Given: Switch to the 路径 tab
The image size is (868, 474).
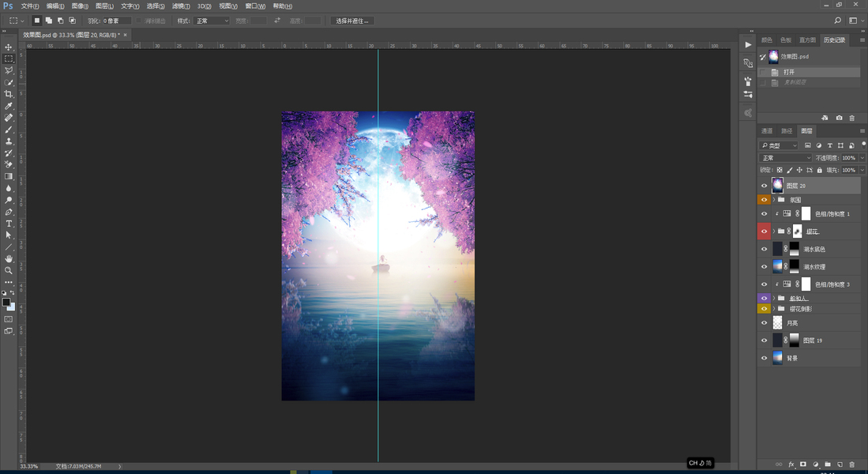Looking at the screenshot, I should coord(787,130).
